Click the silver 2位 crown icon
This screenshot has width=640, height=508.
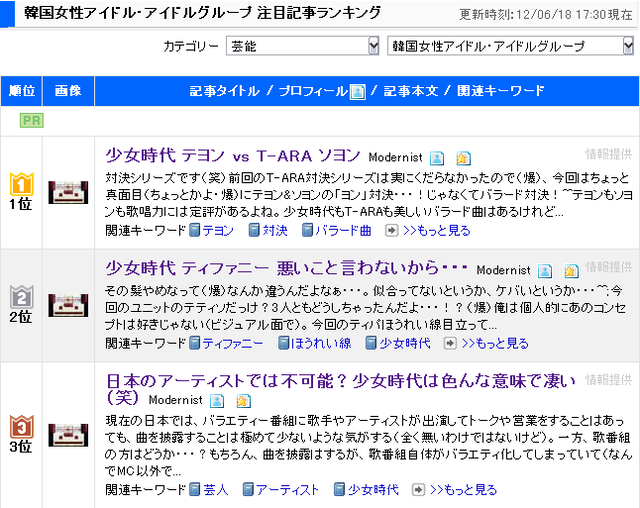[x=21, y=297]
